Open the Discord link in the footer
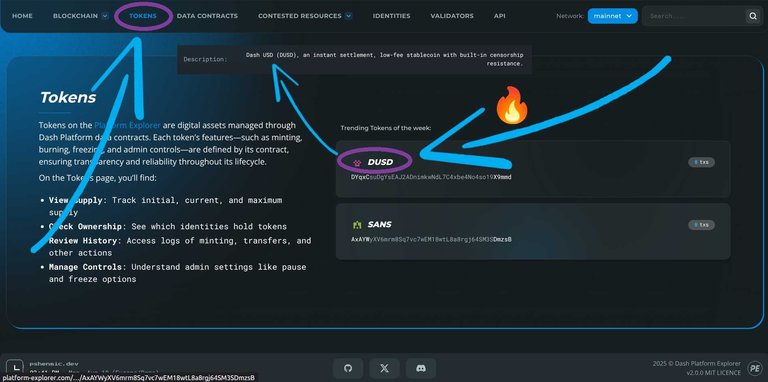Viewport: 768px width, 382px height. point(421,368)
